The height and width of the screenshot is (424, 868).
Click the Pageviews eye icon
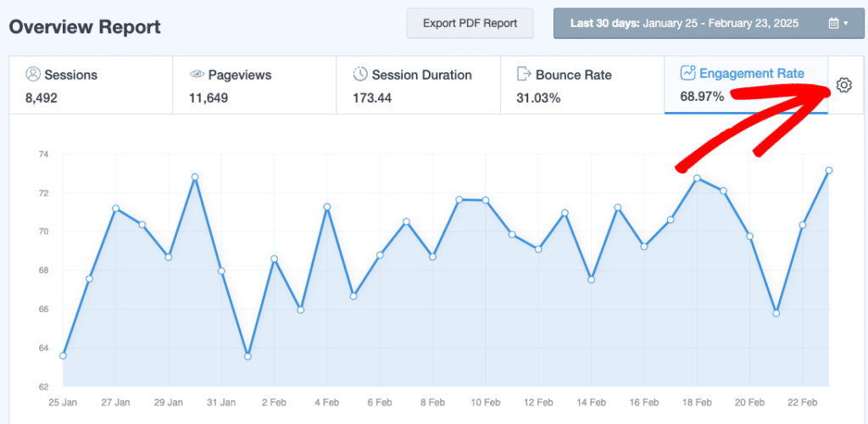(x=197, y=75)
